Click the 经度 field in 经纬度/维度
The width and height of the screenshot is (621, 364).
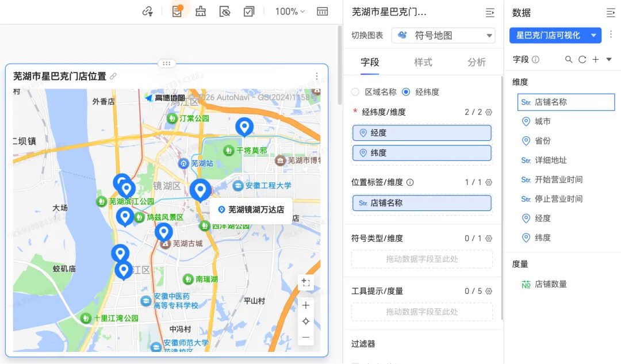tap(422, 133)
